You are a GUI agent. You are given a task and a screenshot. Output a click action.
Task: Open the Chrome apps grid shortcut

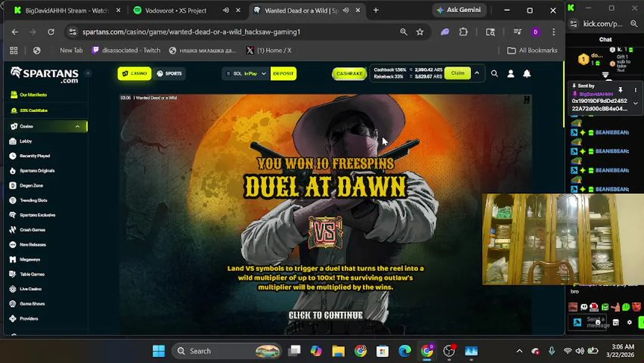(x=14, y=50)
